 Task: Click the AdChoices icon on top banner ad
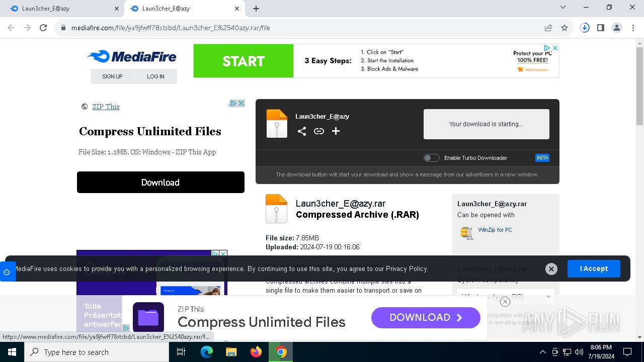[x=548, y=48]
